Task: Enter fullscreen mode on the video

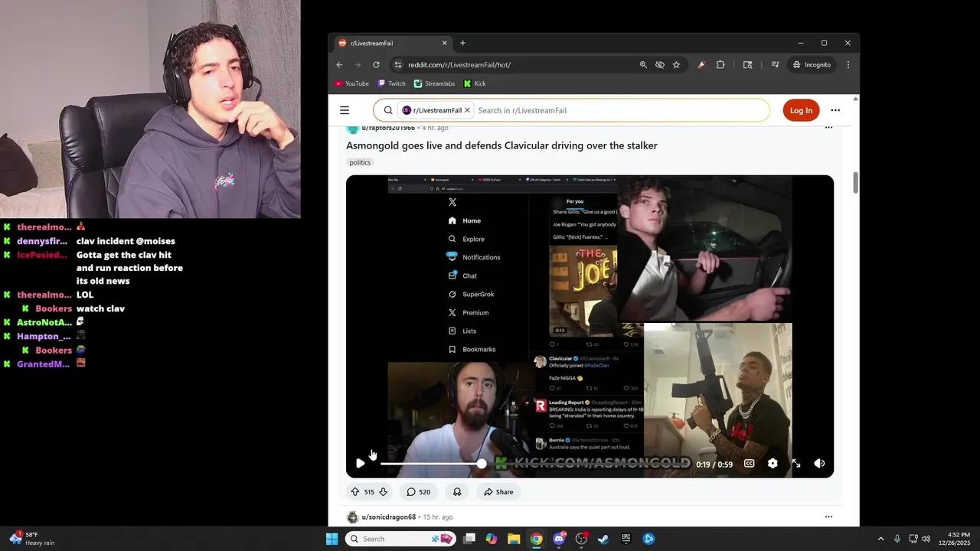Action: click(796, 463)
